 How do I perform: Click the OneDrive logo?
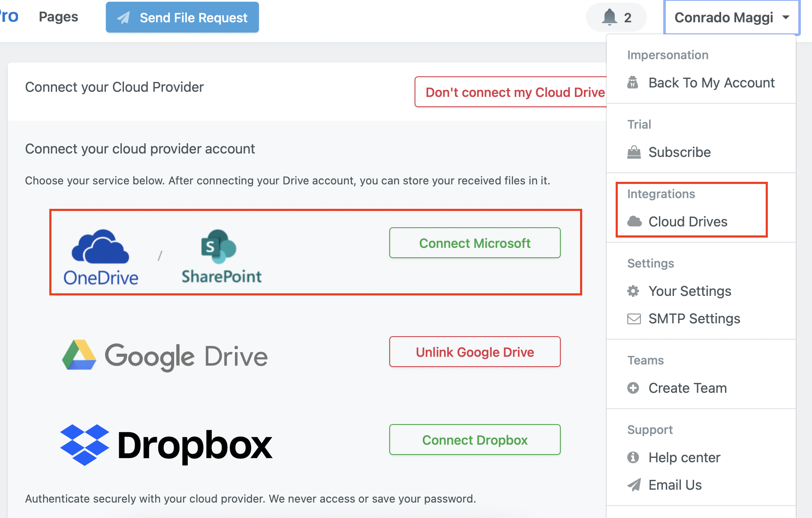[101, 257]
